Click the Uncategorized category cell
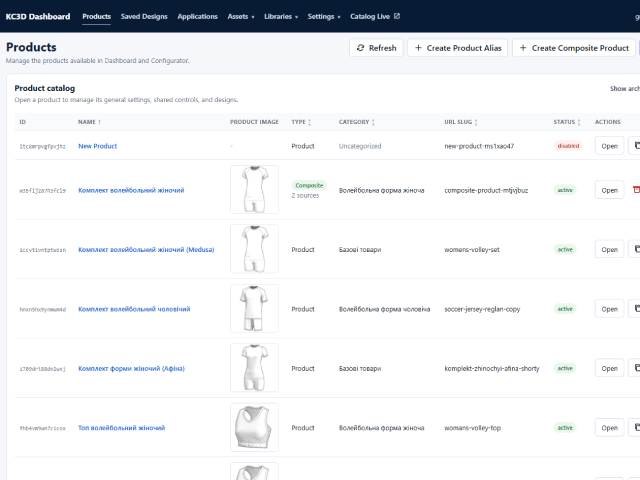 coord(360,146)
